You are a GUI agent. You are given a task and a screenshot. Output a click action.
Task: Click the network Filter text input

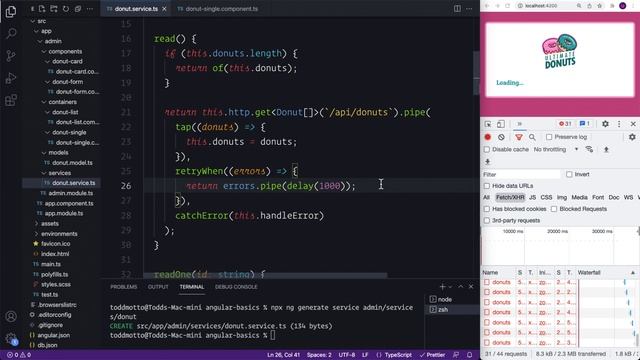point(521,174)
